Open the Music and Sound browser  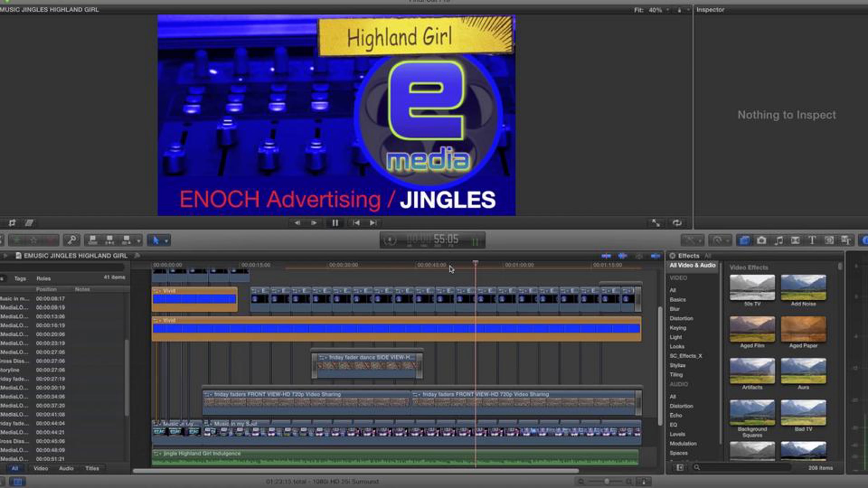[x=778, y=240]
